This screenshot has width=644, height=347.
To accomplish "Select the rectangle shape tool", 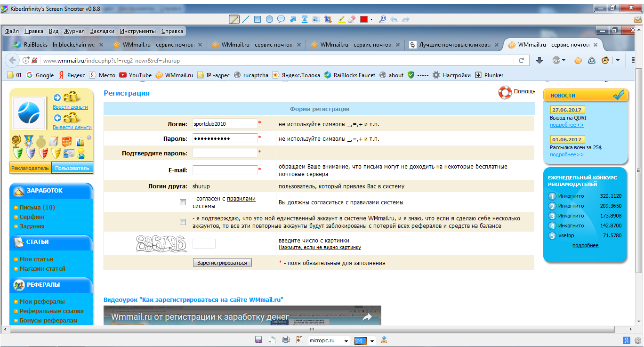I will coord(258,19).
